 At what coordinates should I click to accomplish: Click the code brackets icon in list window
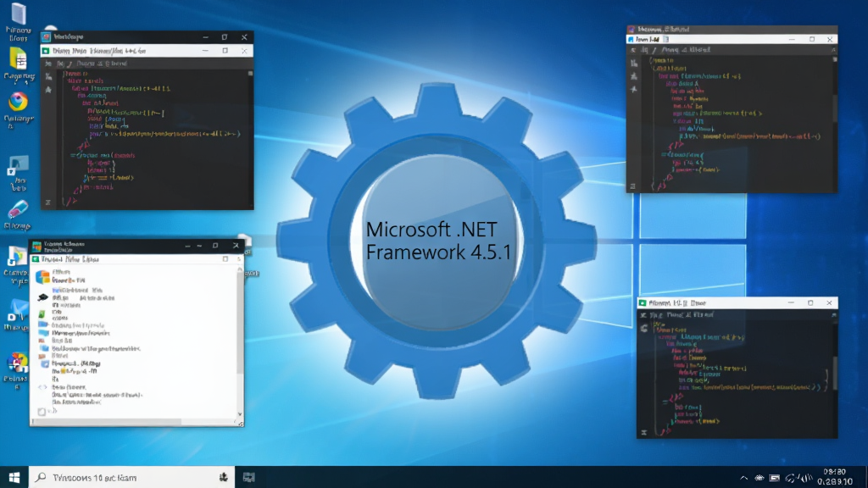pos(42,387)
